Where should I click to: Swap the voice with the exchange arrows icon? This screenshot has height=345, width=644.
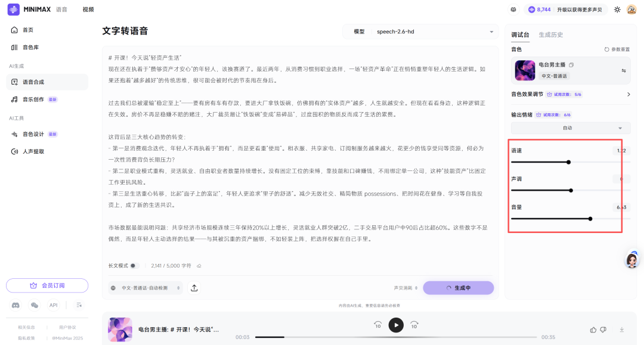624,70
